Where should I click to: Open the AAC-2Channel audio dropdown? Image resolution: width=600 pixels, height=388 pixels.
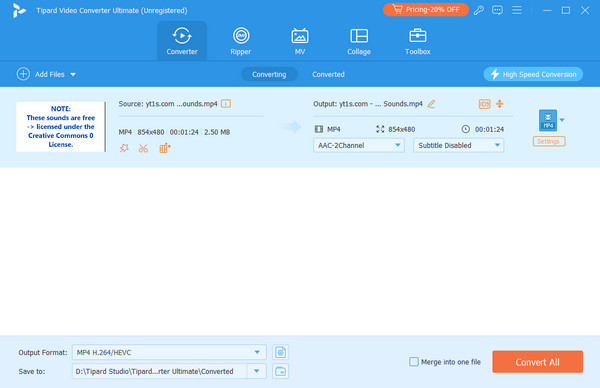point(359,145)
